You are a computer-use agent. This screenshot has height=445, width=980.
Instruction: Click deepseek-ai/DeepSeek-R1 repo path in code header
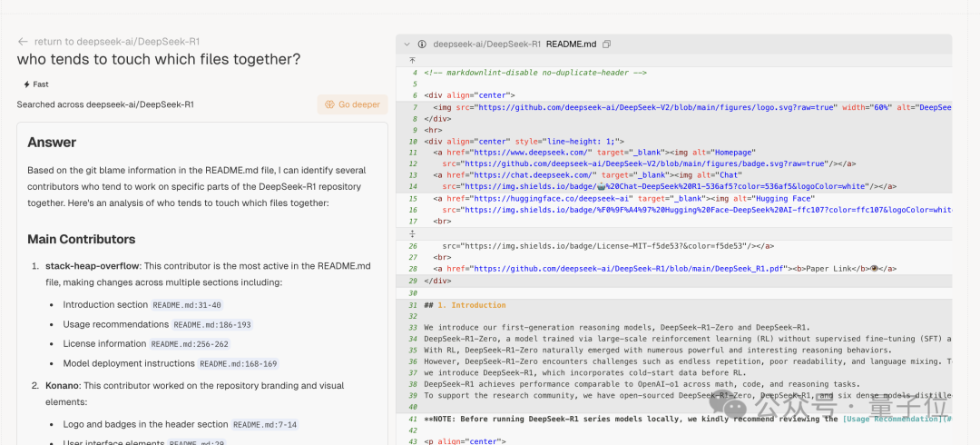(x=487, y=44)
